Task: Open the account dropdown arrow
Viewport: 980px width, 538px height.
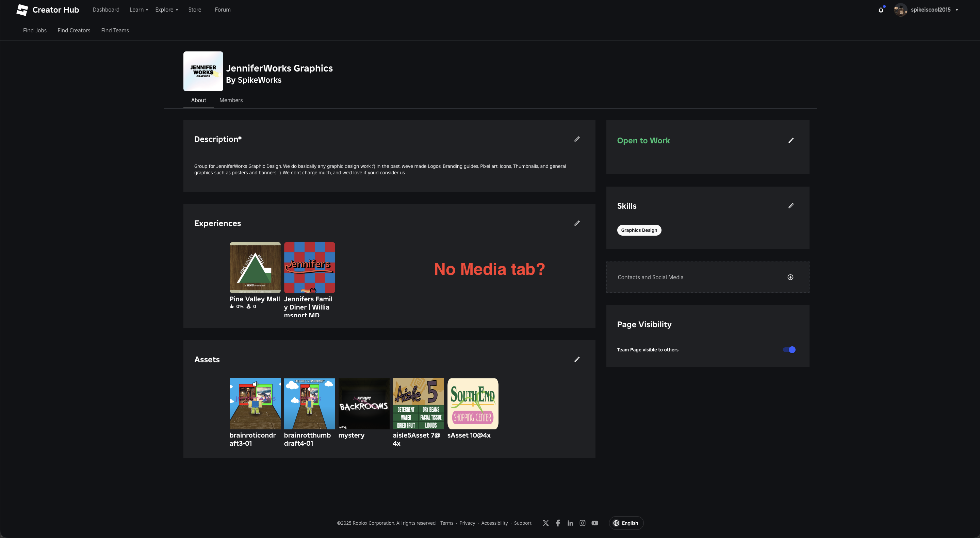Action: coord(957,10)
